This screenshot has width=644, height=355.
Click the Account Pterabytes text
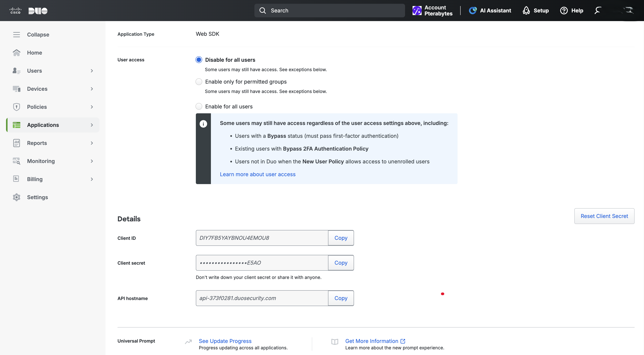(438, 11)
